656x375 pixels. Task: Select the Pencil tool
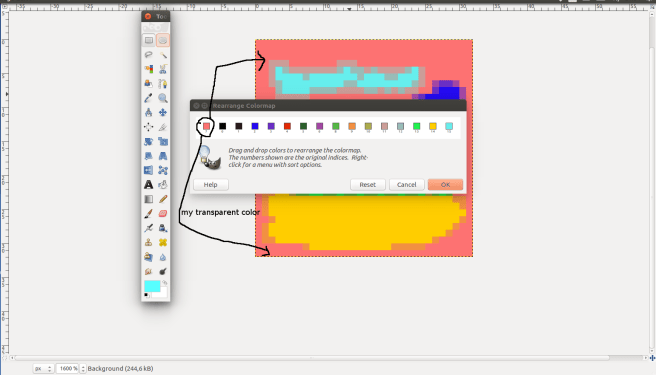163,199
